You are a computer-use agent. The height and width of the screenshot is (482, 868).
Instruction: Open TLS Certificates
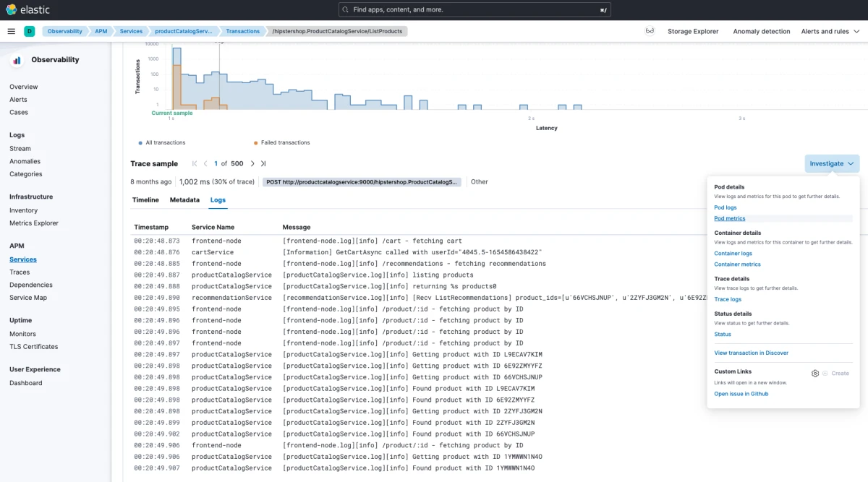tap(33, 346)
